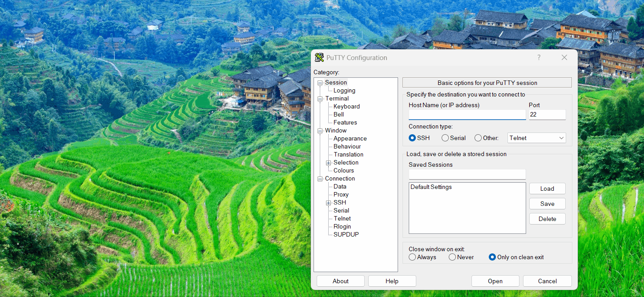Set close window on exit to Always

pos(412,257)
